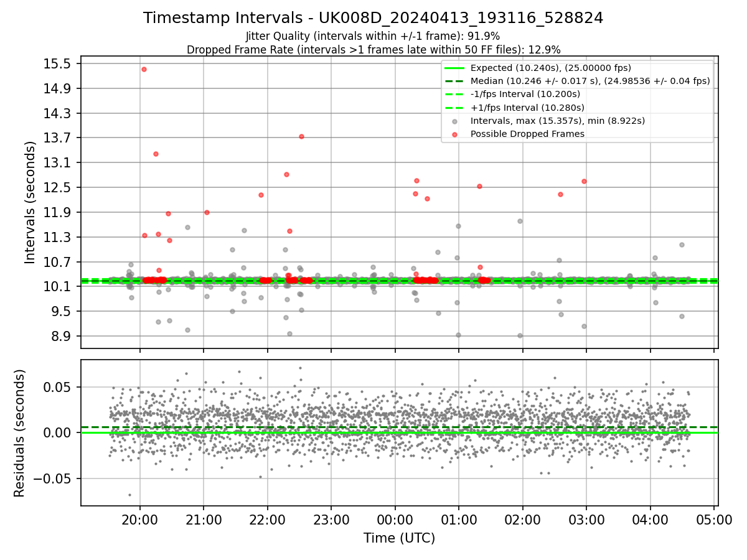747x560 pixels.
Task: Click the "Time (UTC)" x-axis label
Action: 399,538
